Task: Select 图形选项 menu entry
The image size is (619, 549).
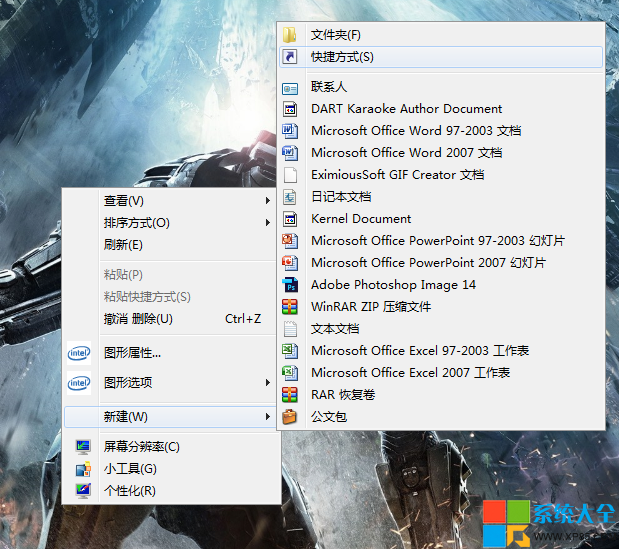Action: pyautogui.click(x=171, y=383)
